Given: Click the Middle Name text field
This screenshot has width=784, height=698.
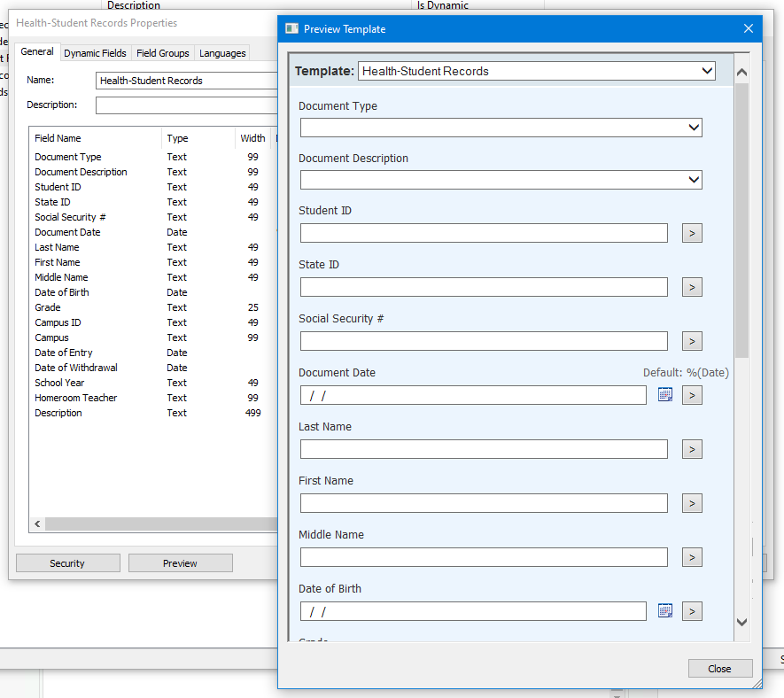Looking at the screenshot, I should click(484, 557).
